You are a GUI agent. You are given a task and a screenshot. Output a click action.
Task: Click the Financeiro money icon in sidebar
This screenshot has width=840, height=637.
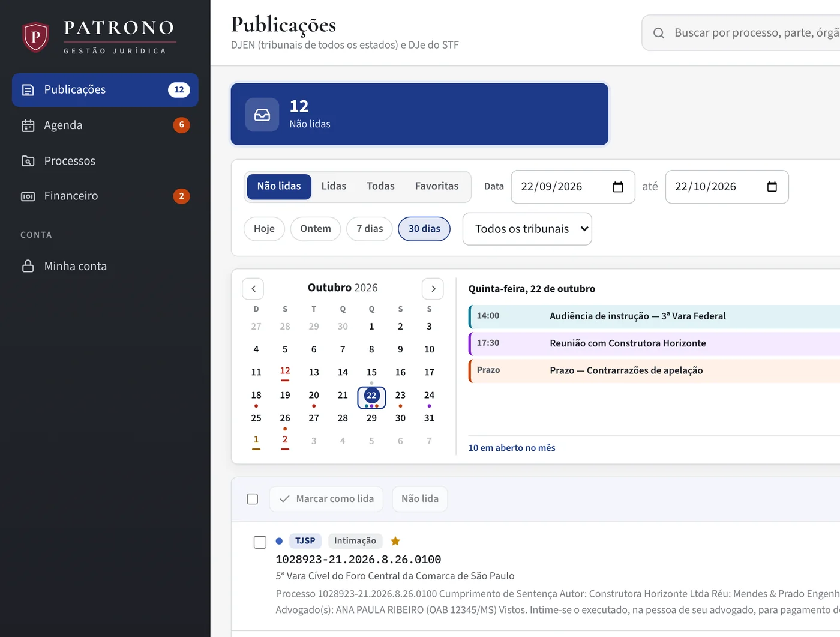coord(28,196)
